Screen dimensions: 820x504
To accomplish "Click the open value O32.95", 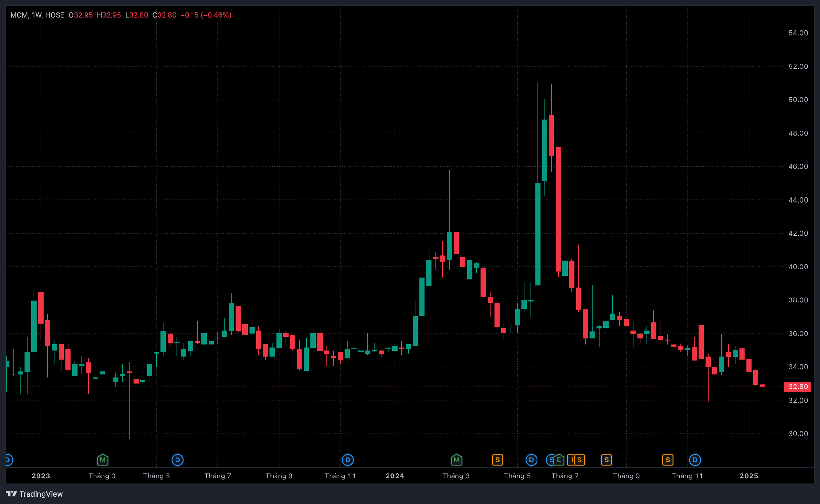I will tap(81, 15).
